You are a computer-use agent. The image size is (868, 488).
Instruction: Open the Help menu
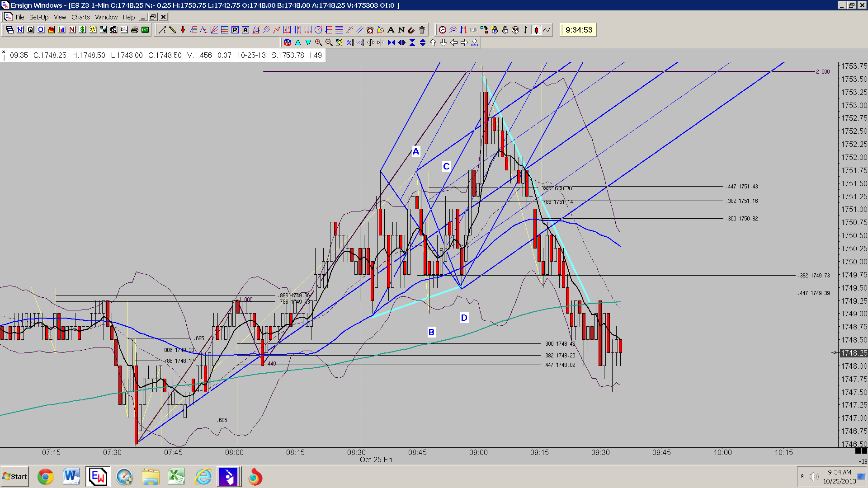[x=129, y=17]
